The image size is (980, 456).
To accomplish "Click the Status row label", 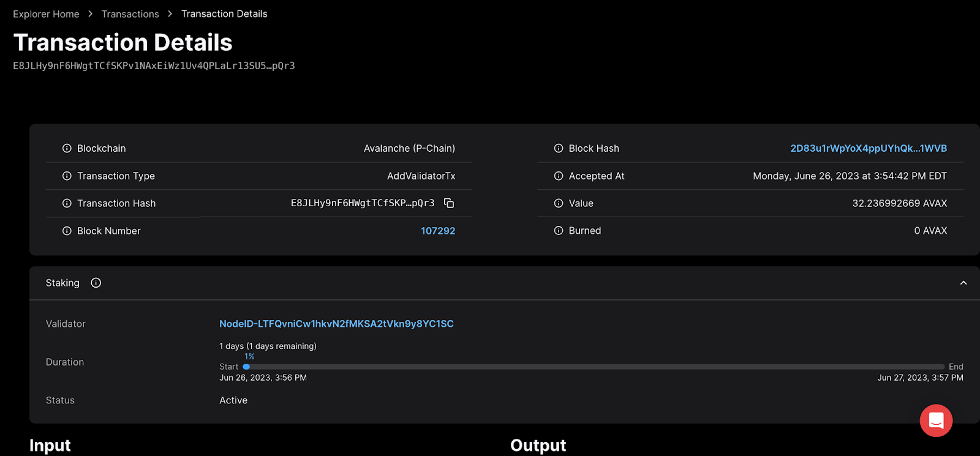I will pos(60,400).
